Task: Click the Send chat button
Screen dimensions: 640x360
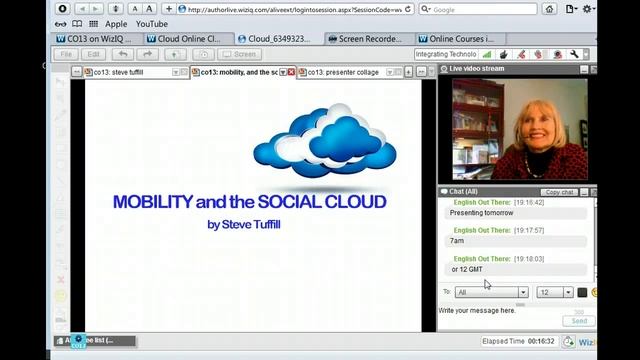Action: tap(579, 321)
